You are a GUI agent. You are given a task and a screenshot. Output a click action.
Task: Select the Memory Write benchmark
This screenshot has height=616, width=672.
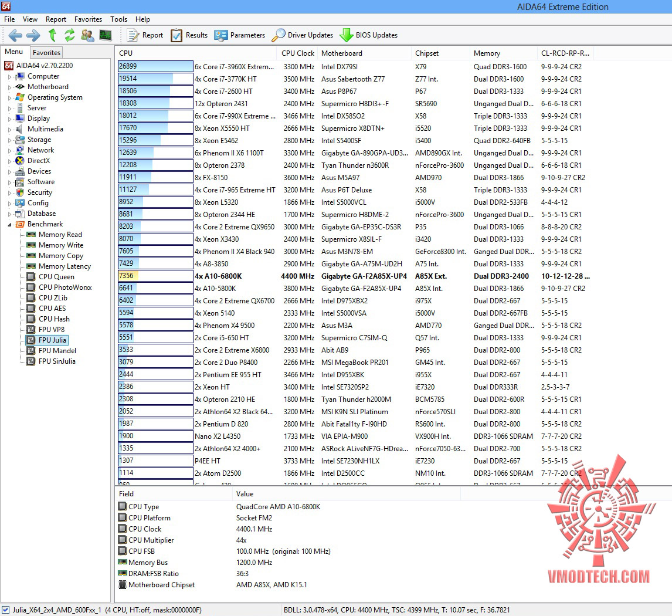pos(61,245)
